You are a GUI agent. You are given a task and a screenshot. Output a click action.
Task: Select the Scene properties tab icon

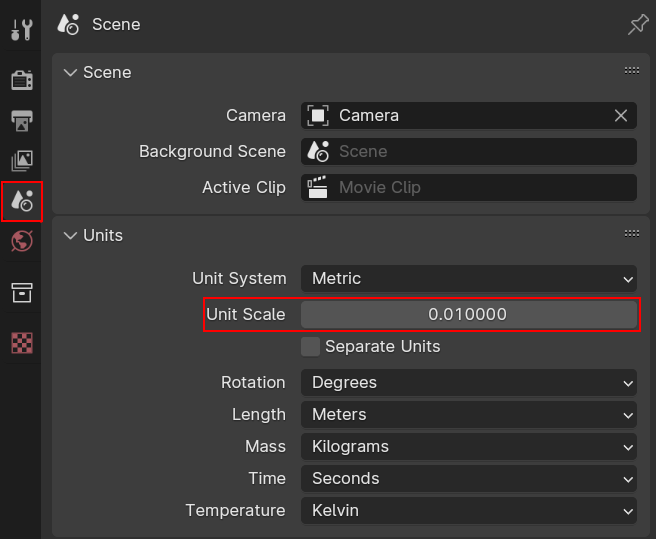22,201
